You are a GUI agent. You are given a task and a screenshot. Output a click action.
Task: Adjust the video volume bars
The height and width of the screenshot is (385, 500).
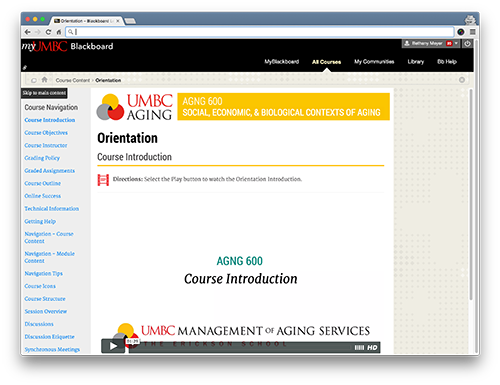[359, 348]
